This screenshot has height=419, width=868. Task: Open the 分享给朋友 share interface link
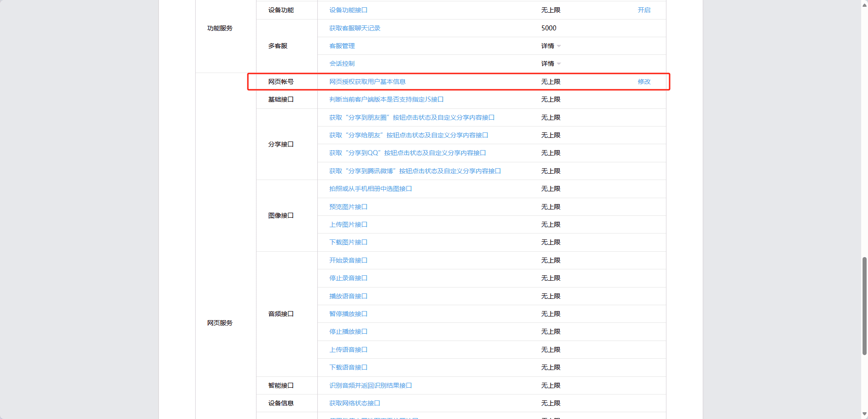tap(409, 135)
